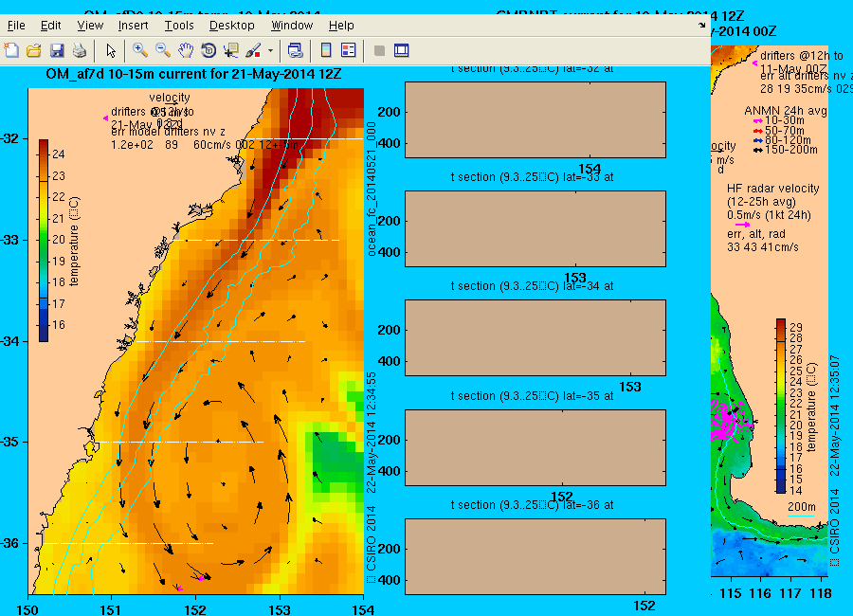Select the 't section lat=-33 at' label
853x616 pixels.
[x=532, y=177]
